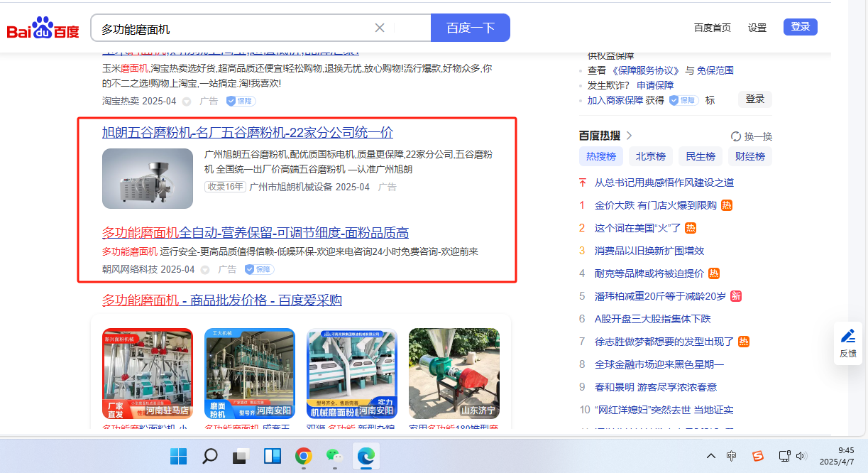Open the Windows Start menu

coord(179,456)
